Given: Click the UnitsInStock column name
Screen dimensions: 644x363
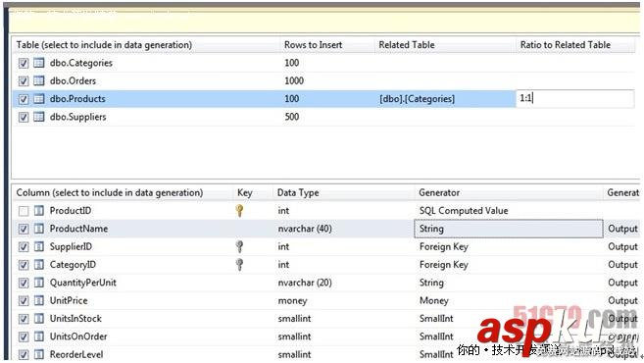Looking at the screenshot, I should pos(75,319).
